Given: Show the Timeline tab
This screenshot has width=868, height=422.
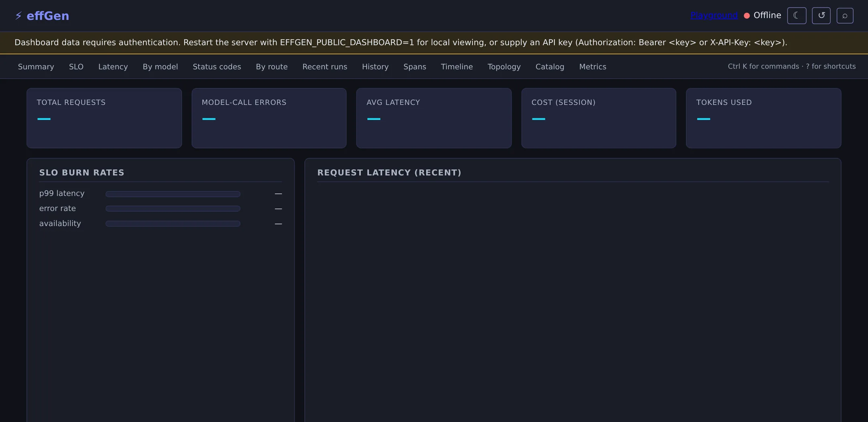Looking at the screenshot, I should [x=457, y=67].
